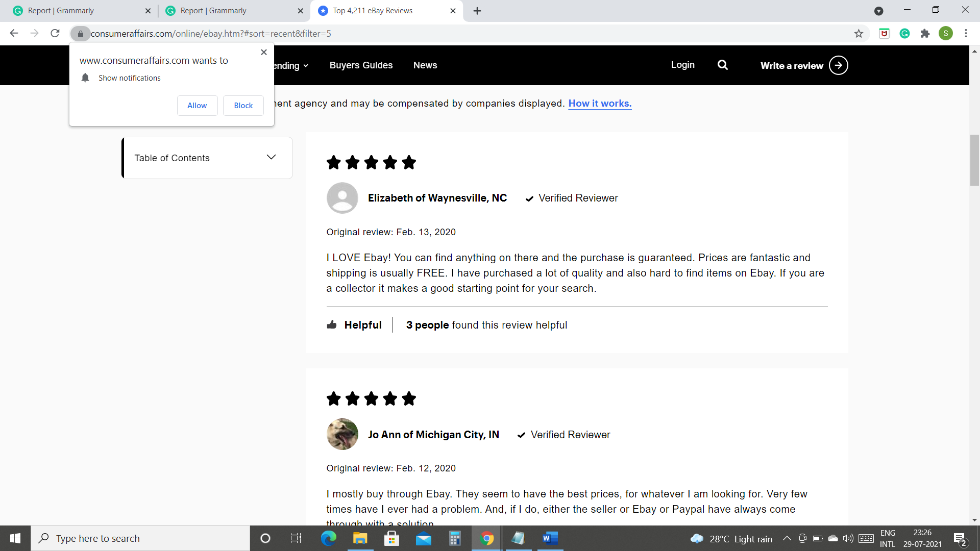The width and height of the screenshot is (980, 551).
Task: Dismiss the notification permission popup
Action: coord(264,52)
